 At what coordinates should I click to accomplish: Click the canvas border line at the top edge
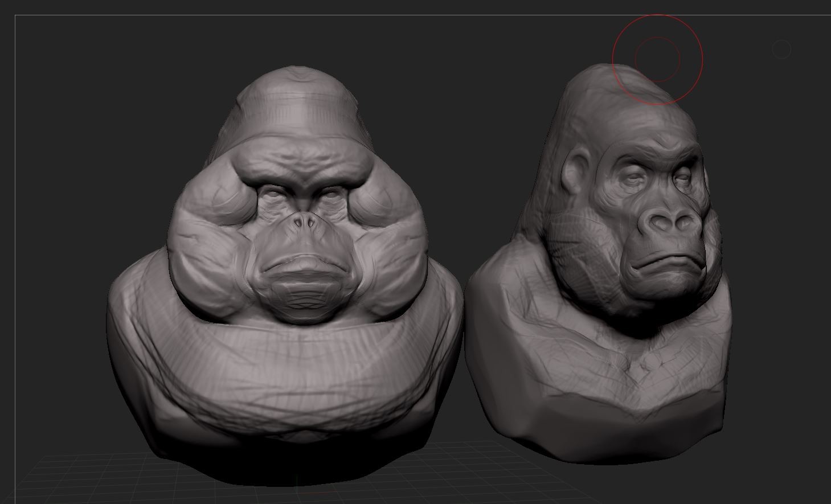(399, 15)
